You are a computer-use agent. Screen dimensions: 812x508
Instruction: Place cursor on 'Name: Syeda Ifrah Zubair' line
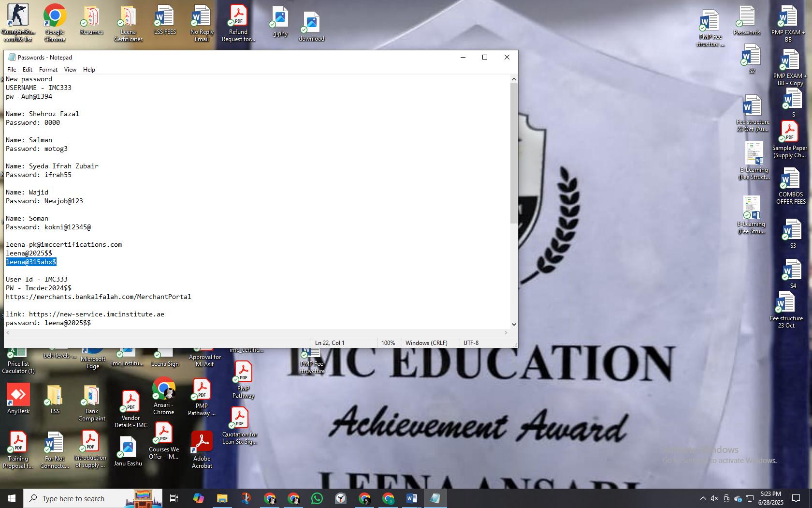pos(52,166)
